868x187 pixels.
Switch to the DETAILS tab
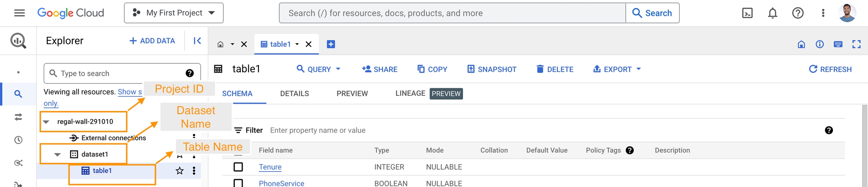[x=294, y=93]
